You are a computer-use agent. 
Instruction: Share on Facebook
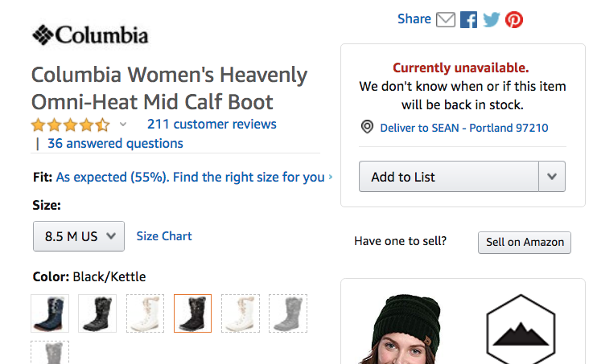pyautogui.click(x=469, y=19)
